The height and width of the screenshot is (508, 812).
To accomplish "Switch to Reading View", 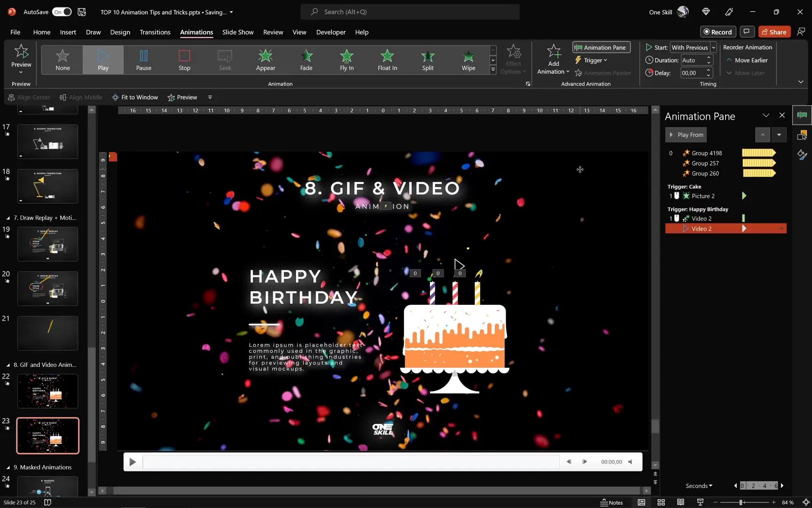I will (680, 502).
